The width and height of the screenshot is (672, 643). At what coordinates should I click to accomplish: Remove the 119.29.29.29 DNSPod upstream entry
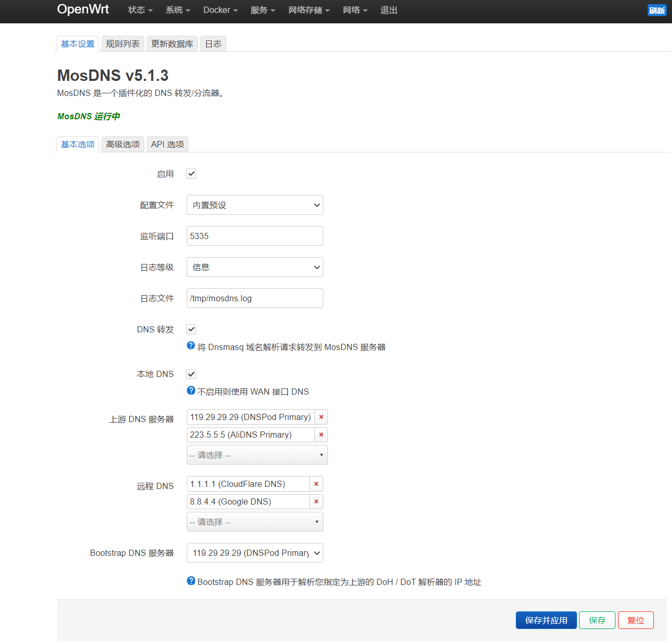[321, 417]
